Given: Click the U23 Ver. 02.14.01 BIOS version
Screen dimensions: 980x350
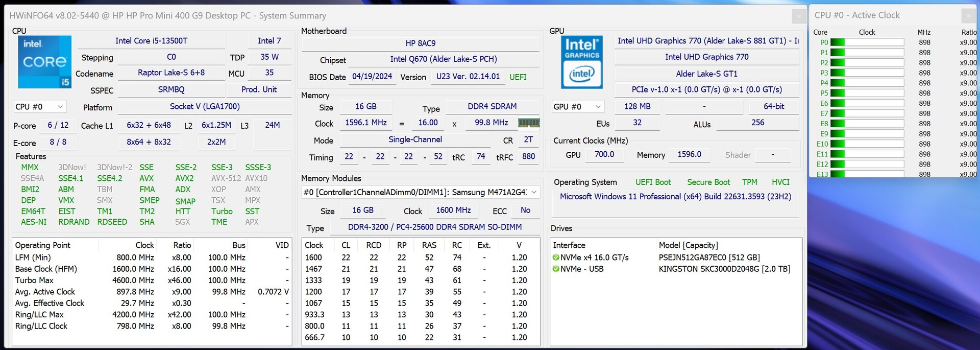Looking at the screenshot, I should tap(468, 77).
